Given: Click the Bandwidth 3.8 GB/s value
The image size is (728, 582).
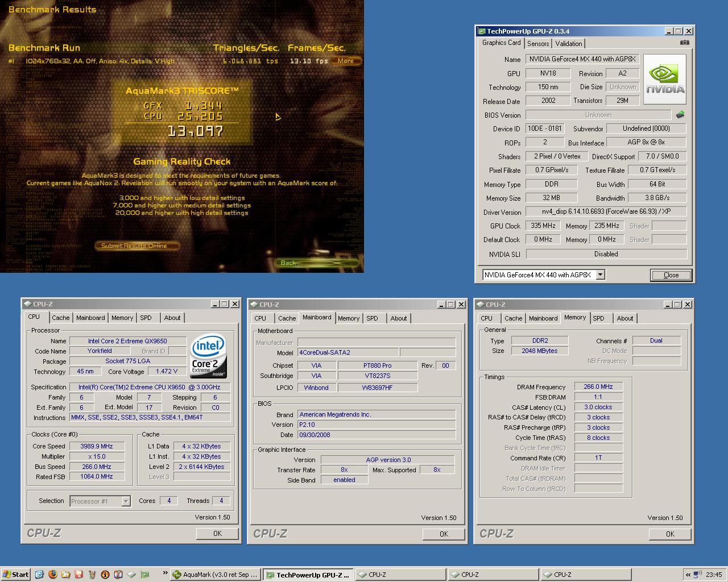Looking at the screenshot, I should point(657,198).
